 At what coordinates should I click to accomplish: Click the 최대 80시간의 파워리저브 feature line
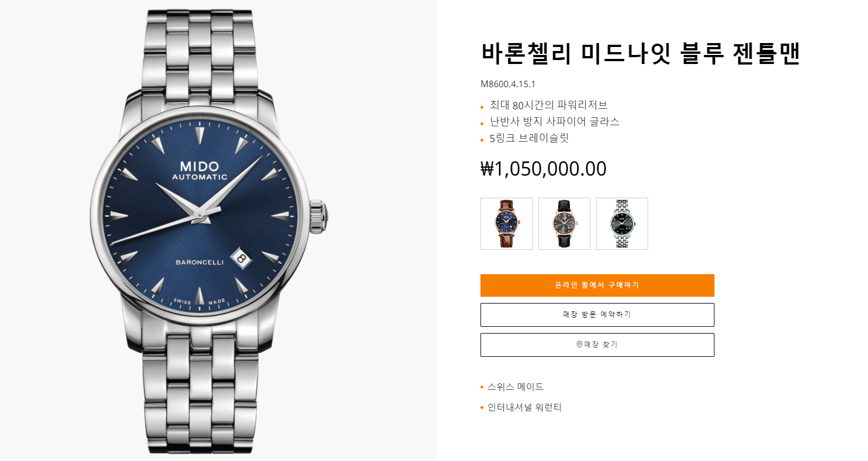(548, 105)
